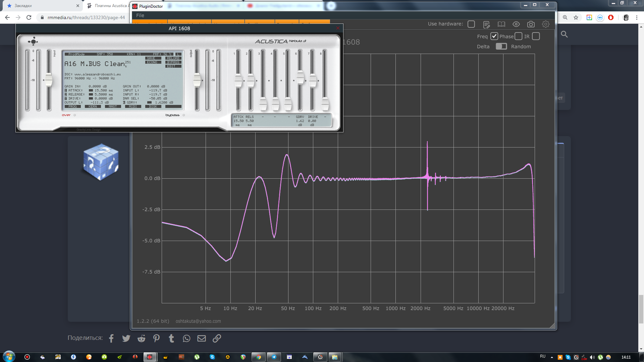The image size is (644, 362).
Task: Share on Twitter icon
Action: pyautogui.click(x=126, y=339)
